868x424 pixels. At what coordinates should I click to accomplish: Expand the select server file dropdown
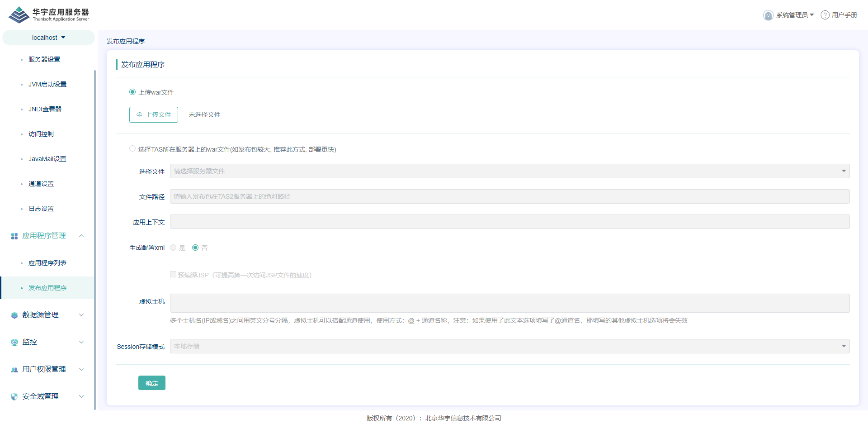pyautogui.click(x=509, y=171)
